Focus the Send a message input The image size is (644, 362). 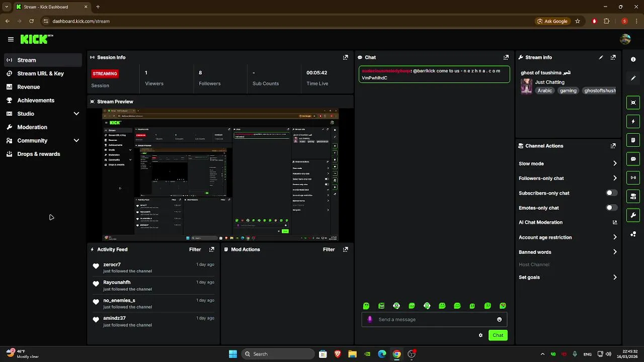point(434,319)
